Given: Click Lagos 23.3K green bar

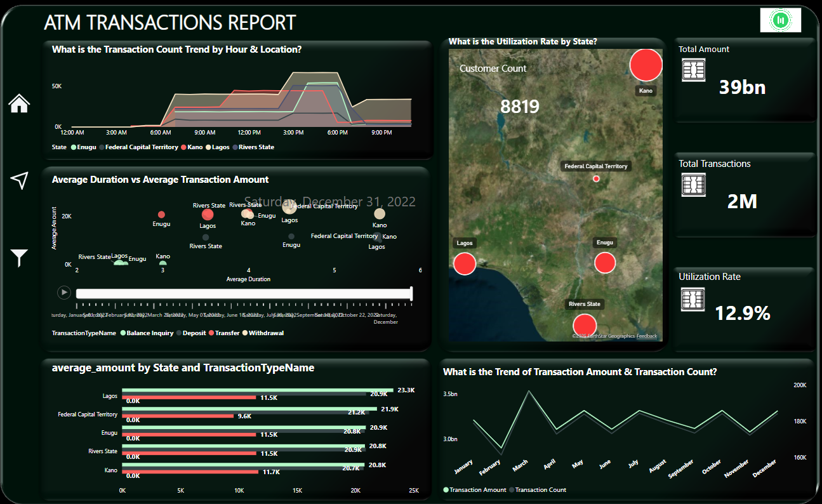Looking at the screenshot, I should 258,390.
